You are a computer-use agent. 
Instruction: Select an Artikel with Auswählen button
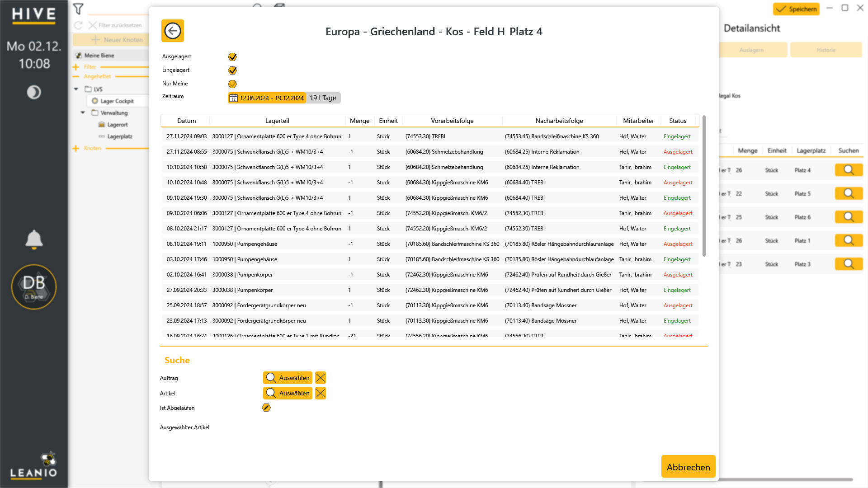(x=288, y=393)
